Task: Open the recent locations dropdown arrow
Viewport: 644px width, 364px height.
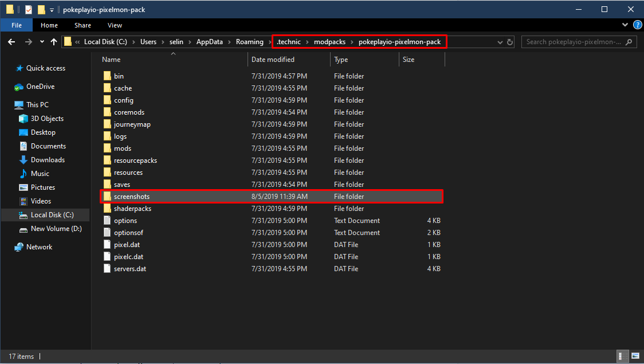Action: click(x=42, y=42)
